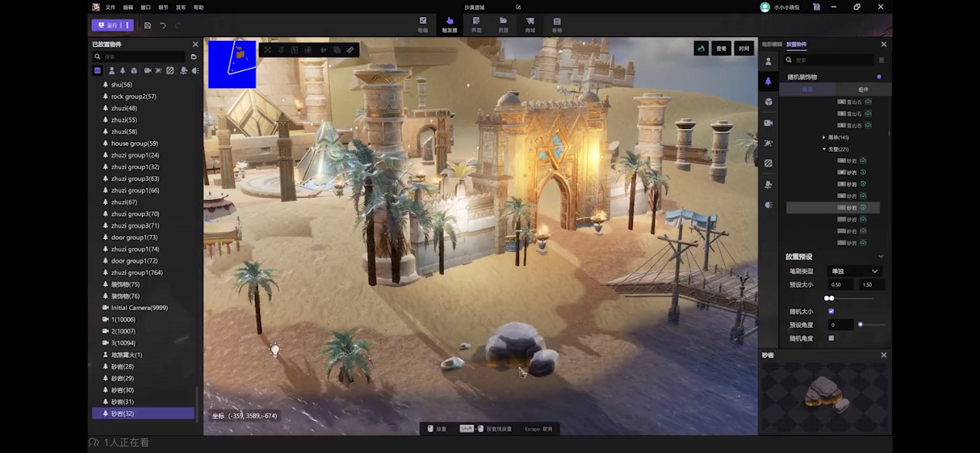The height and width of the screenshot is (453, 980).
Task: Click the terrain mountain icon in viewport
Action: [x=701, y=48]
